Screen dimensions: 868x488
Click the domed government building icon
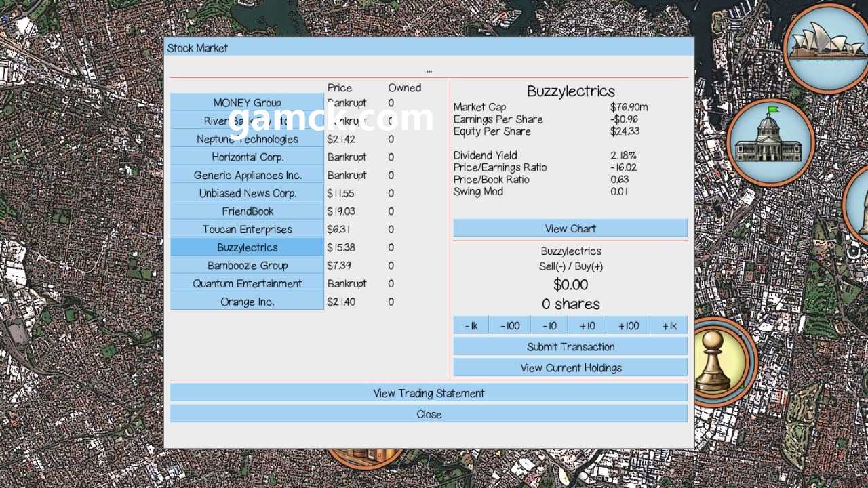(x=769, y=141)
